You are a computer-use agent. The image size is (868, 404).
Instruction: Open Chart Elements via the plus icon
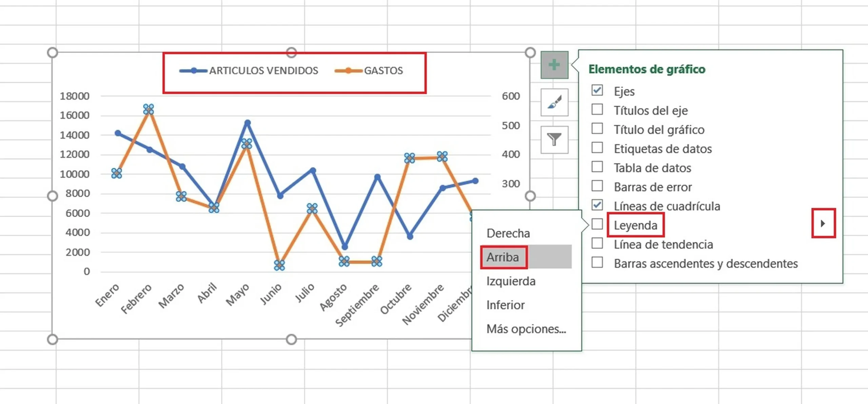(x=554, y=64)
